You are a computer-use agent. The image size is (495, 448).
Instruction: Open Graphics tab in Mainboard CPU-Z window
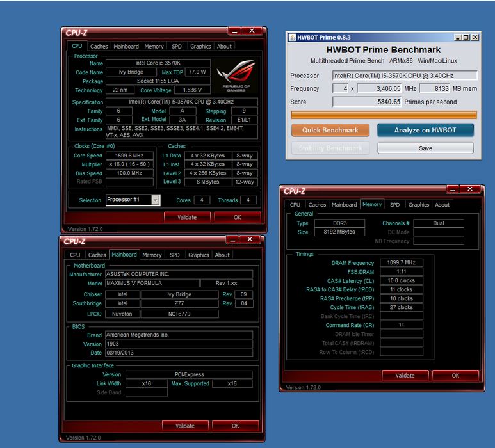pos(199,255)
